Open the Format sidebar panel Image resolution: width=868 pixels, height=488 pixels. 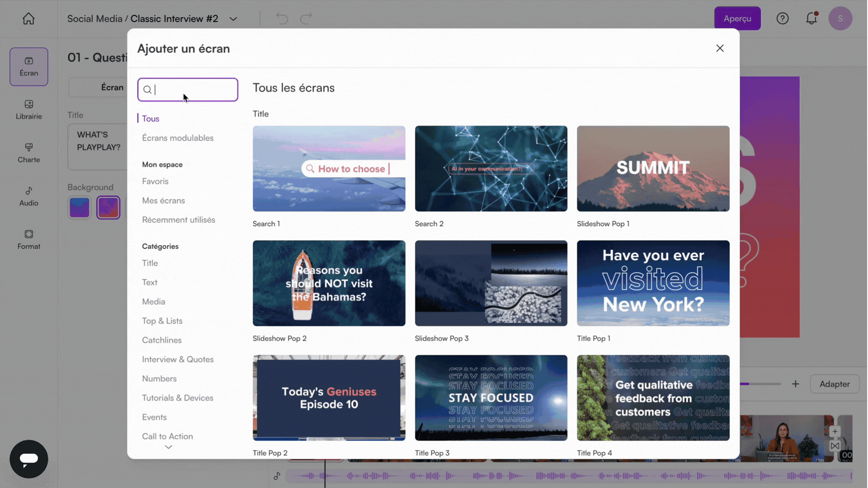click(28, 239)
